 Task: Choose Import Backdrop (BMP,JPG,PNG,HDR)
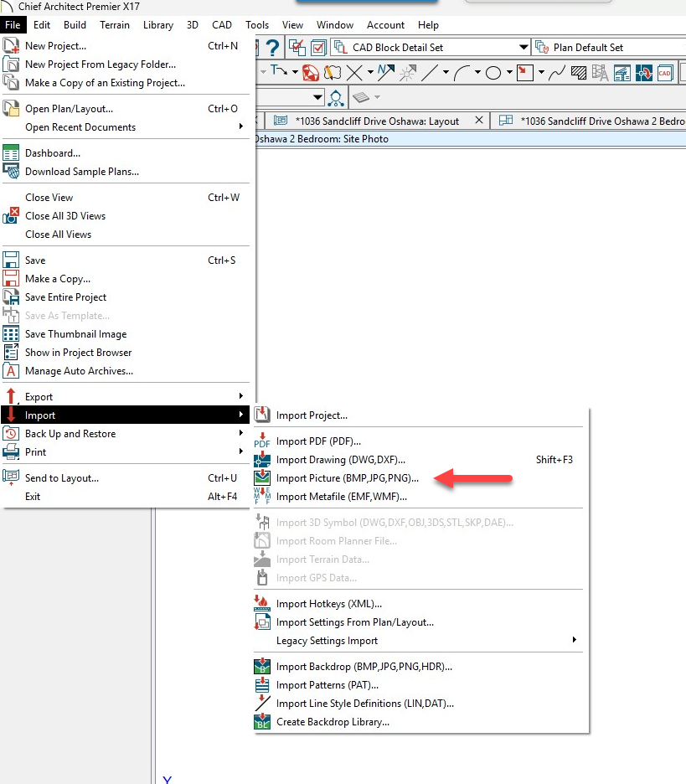click(x=419, y=667)
